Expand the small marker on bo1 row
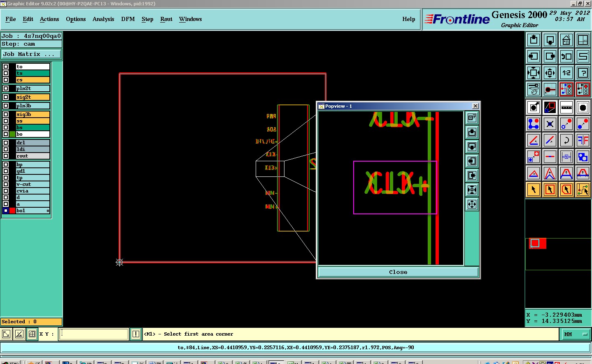Screen dimensions: 592x364 (x=48, y=211)
